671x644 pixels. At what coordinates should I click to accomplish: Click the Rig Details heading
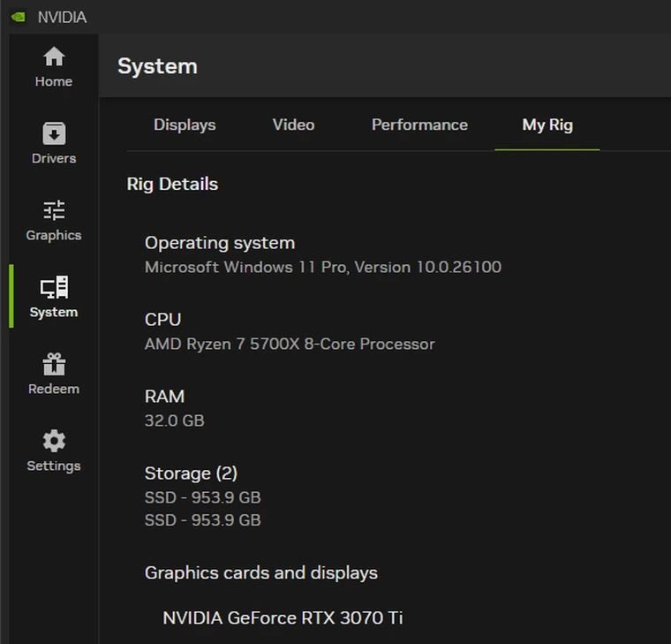coord(172,184)
